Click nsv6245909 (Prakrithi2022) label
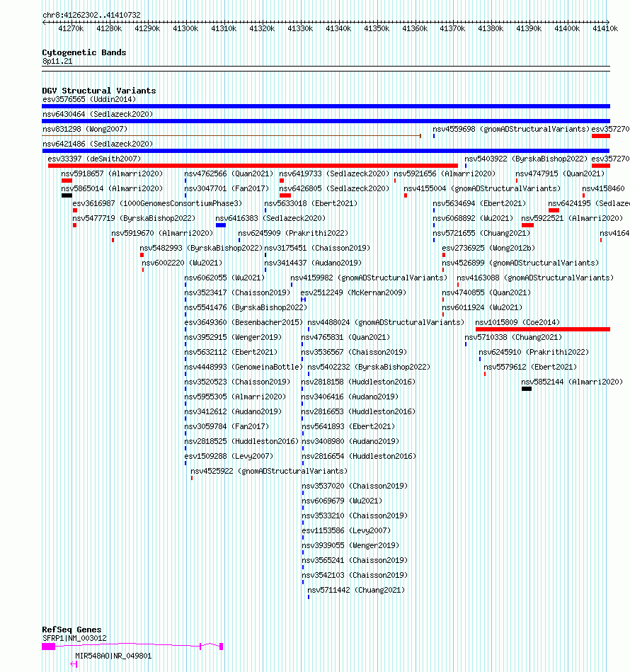The image size is (630, 672). pyautogui.click(x=293, y=233)
